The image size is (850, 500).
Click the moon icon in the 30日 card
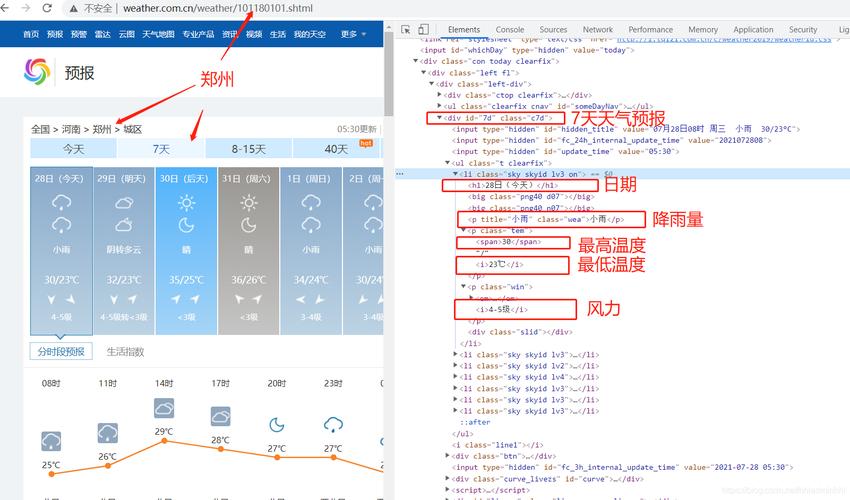coord(186,225)
